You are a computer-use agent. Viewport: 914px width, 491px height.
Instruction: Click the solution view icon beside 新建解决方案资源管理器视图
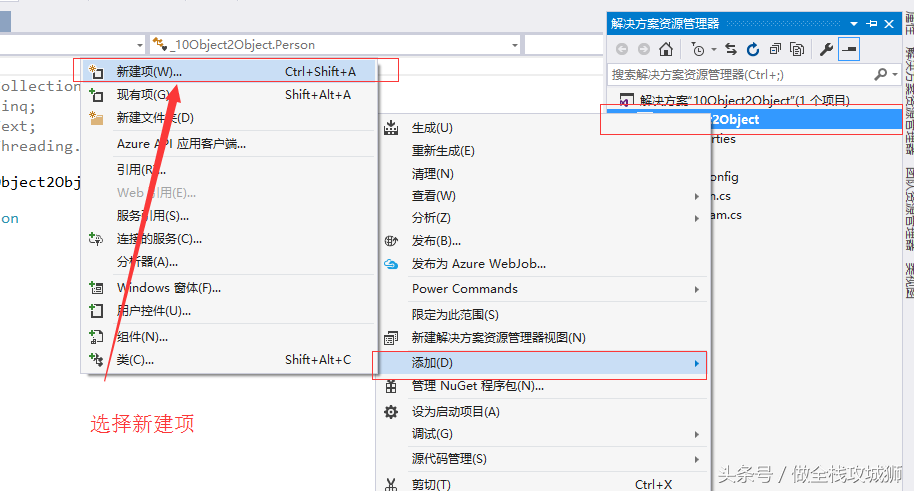[x=391, y=338]
